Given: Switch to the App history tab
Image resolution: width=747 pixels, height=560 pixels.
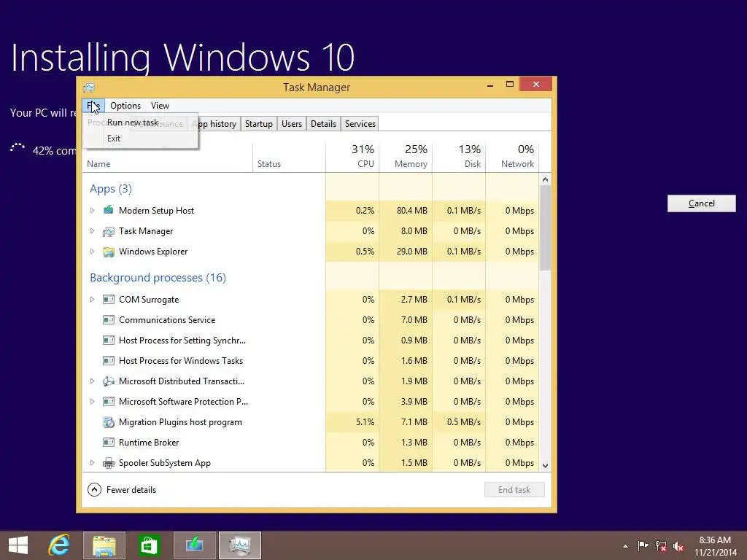Looking at the screenshot, I should pyautogui.click(x=217, y=124).
